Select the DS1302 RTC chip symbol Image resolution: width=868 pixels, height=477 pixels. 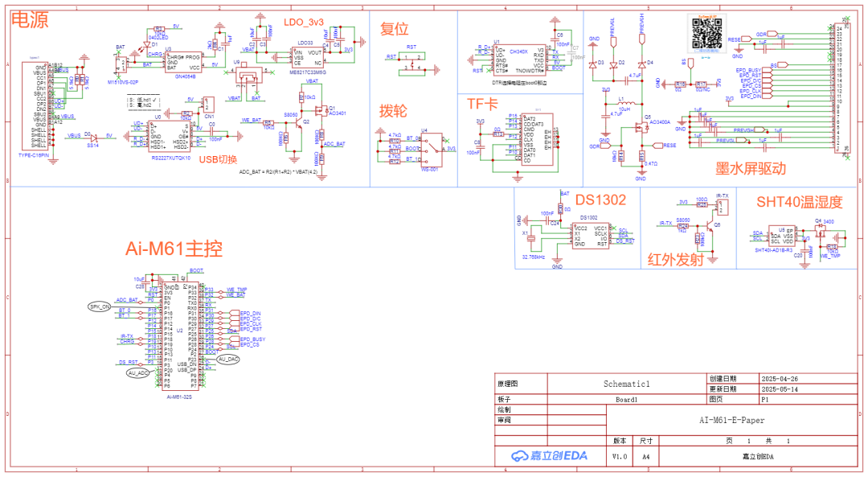pos(590,236)
